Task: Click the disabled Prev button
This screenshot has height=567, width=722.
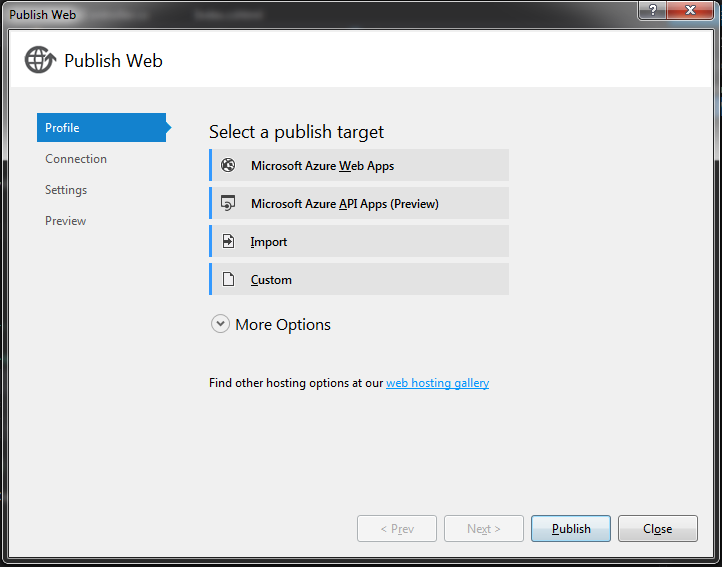Action: tap(397, 528)
